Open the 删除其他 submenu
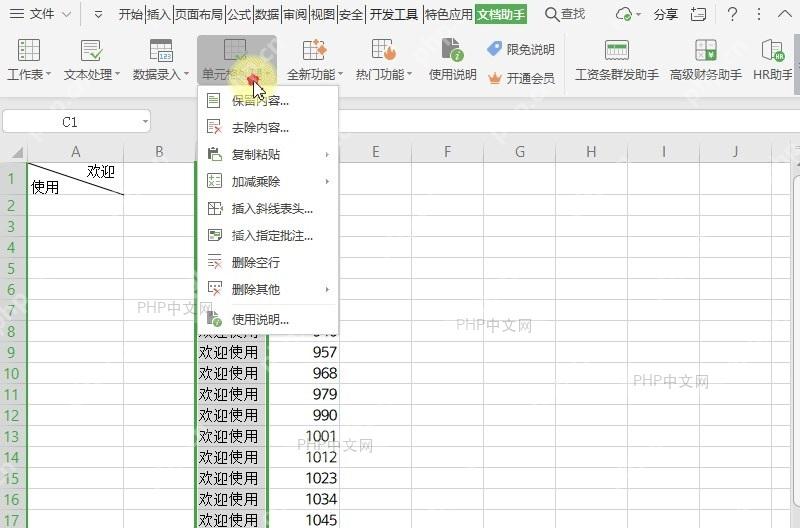This screenshot has height=528, width=800. click(268, 289)
